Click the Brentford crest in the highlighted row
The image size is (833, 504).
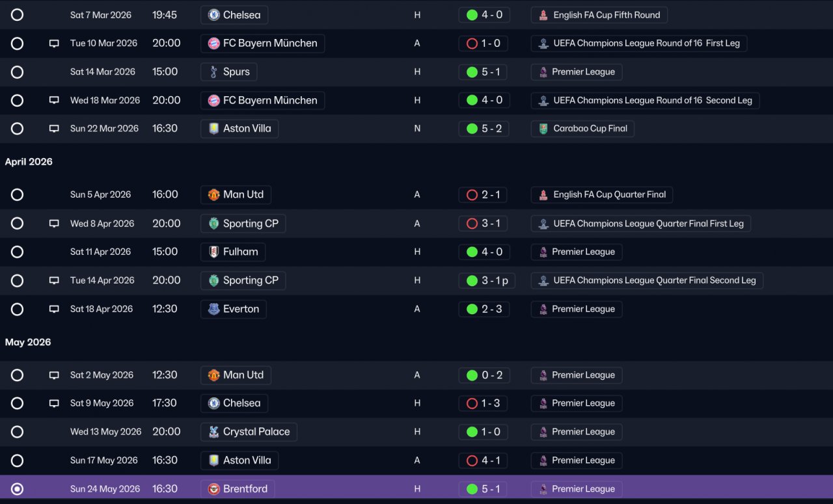click(x=213, y=489)
